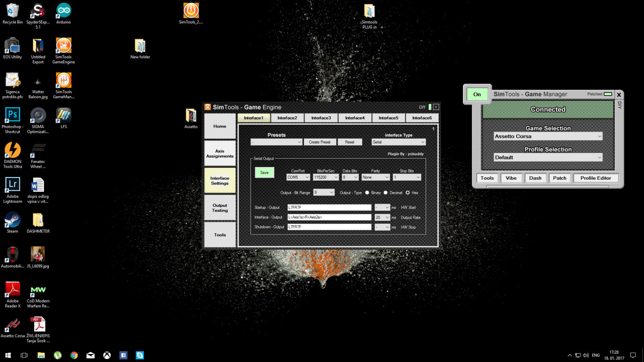Screen dimensions: 644x362
Task: Launch the LFS desktop shortcut
Action: [64, 118]
